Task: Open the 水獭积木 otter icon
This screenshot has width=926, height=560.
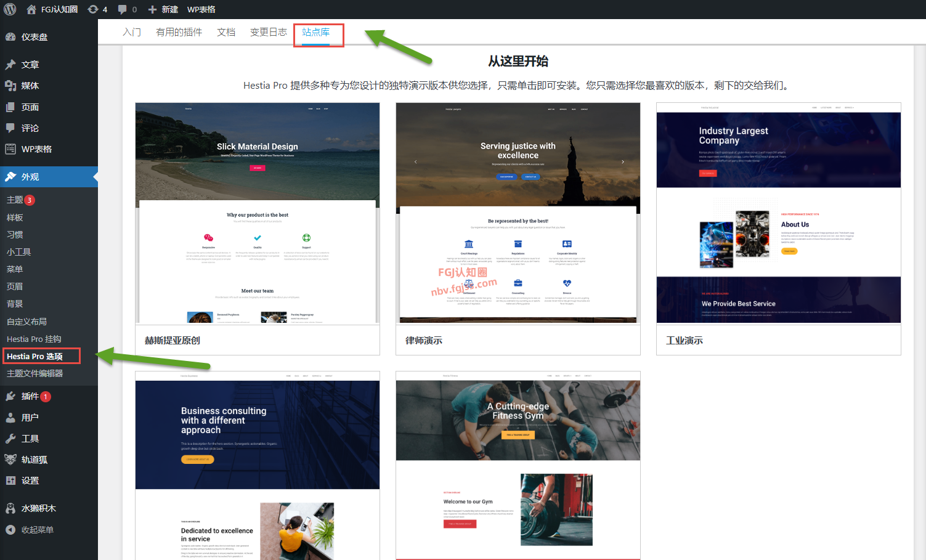Action: [x=10, y=508]
